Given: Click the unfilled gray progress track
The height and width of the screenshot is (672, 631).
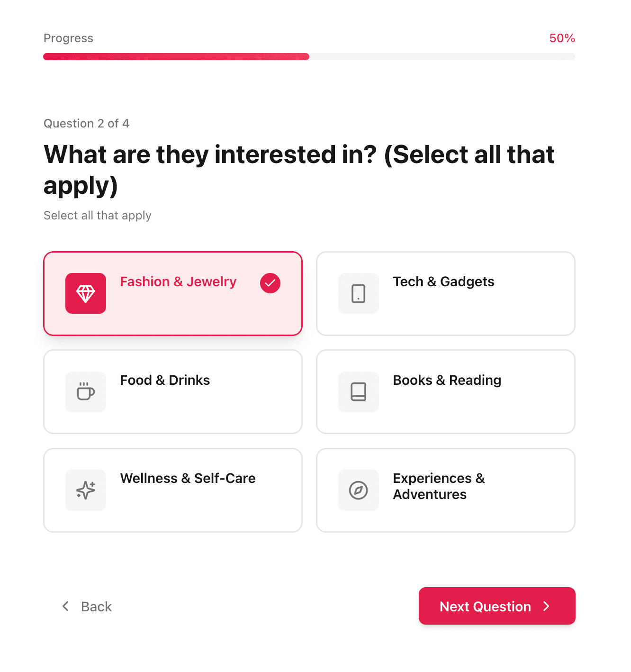Looking at the screenshot, I should click(442, 57).
